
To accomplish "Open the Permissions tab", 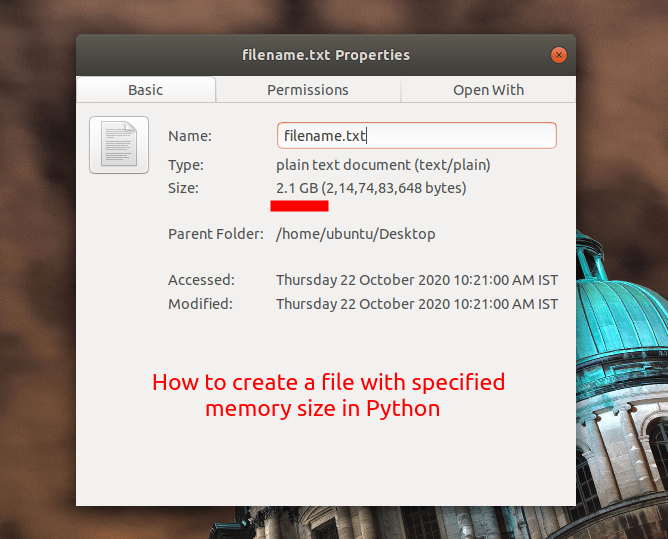I will [x=307, y=90].
